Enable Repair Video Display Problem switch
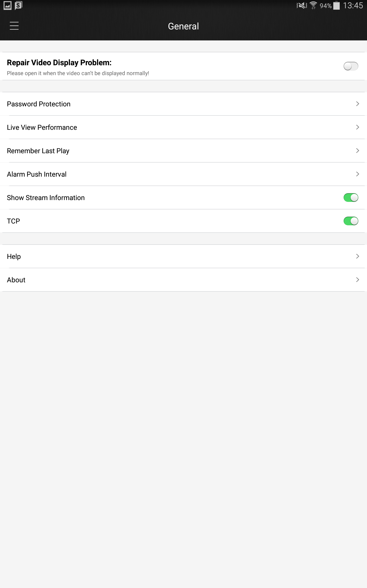The image size is (367, 588). click(x=351, y=66)
